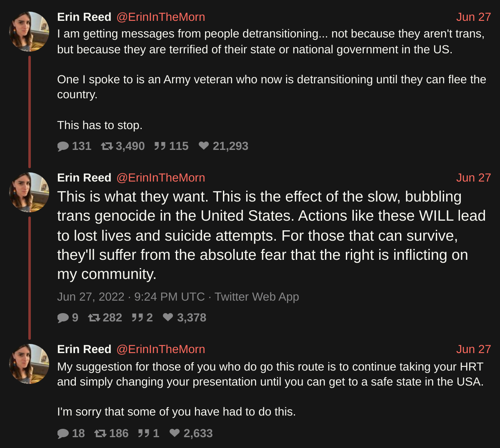This screenshot has width=500, height=448.
Task: Open the @ErinInTheMorn handle on the top tweet
Action: click(160, 17)
